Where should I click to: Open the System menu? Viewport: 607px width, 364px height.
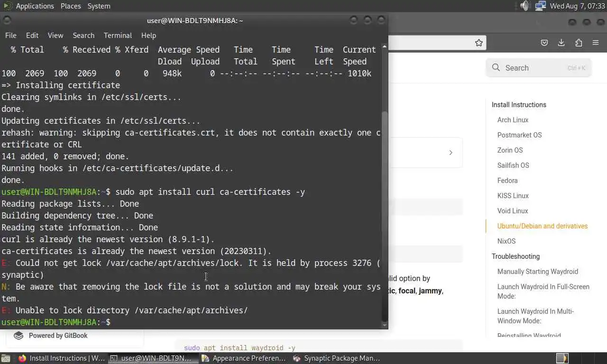pyautogui.click(x=99, y=6)
